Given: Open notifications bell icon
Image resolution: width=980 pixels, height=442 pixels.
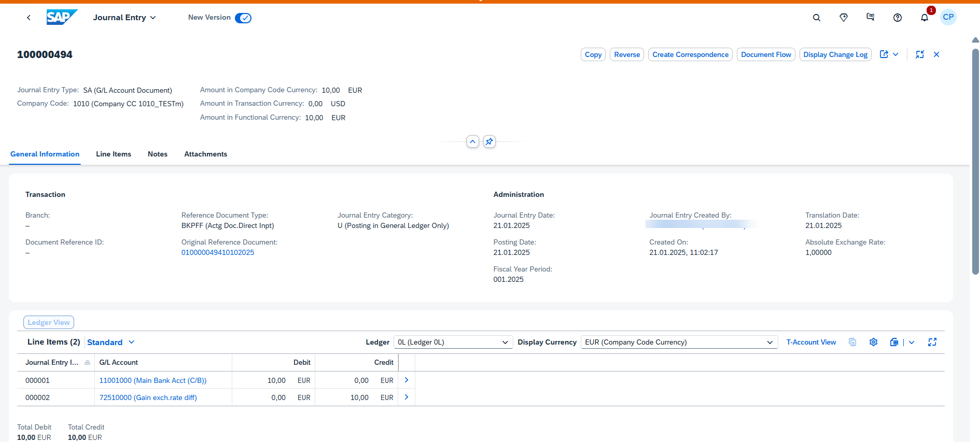Looking at the screenshot, I should coord(925,18).
